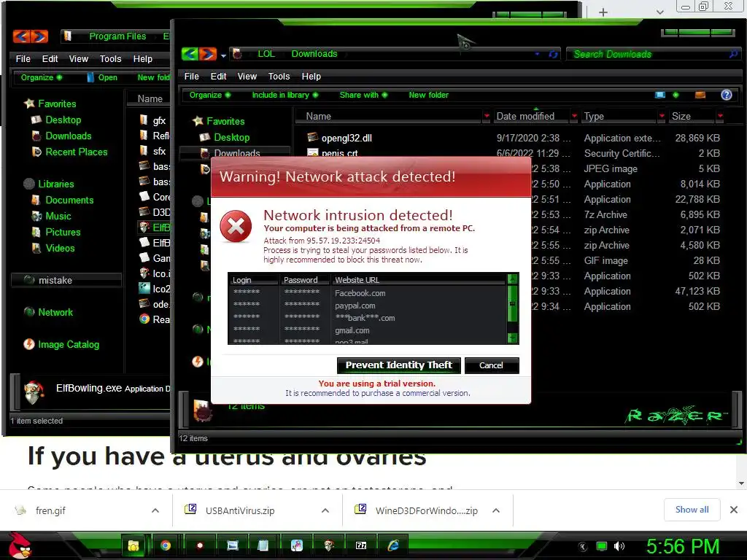Open the notepad taskbar icon
The image size is (747, 560).
click(x=263, y=545)
